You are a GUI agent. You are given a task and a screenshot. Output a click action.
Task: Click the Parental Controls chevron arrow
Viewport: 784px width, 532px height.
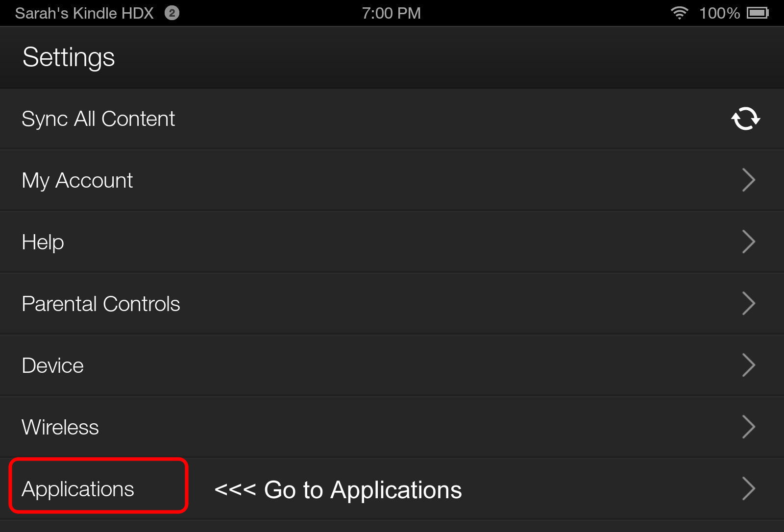pos(748,304)
